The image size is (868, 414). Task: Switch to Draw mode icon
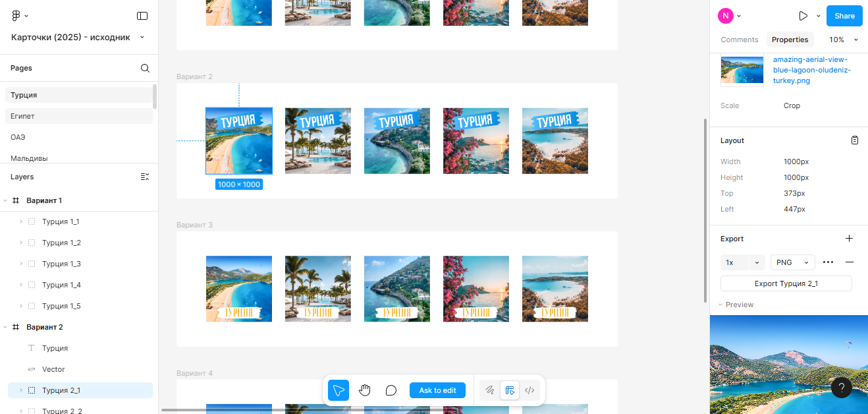[489, 390]
